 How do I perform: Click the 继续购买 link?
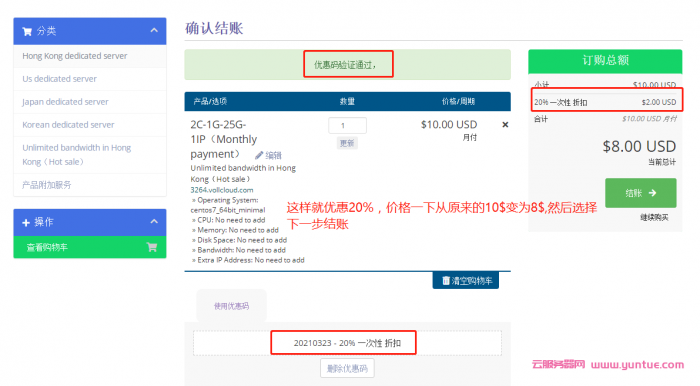click(x=654, y=218)
